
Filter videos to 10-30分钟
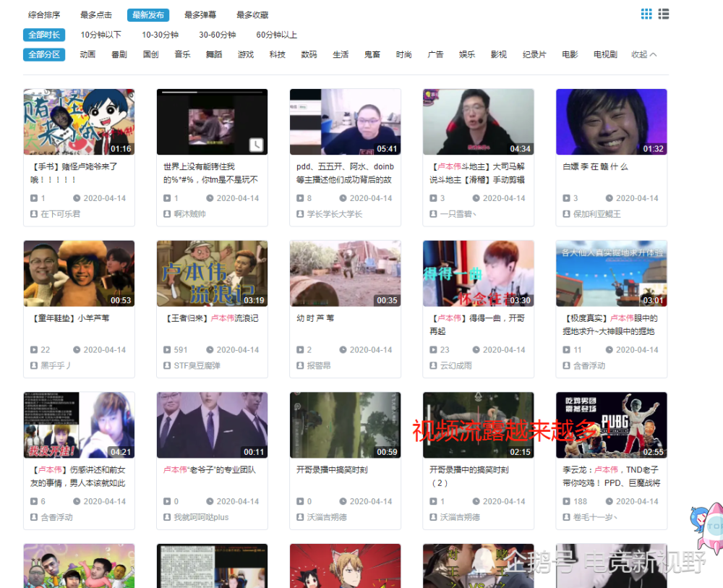[160, 35]
